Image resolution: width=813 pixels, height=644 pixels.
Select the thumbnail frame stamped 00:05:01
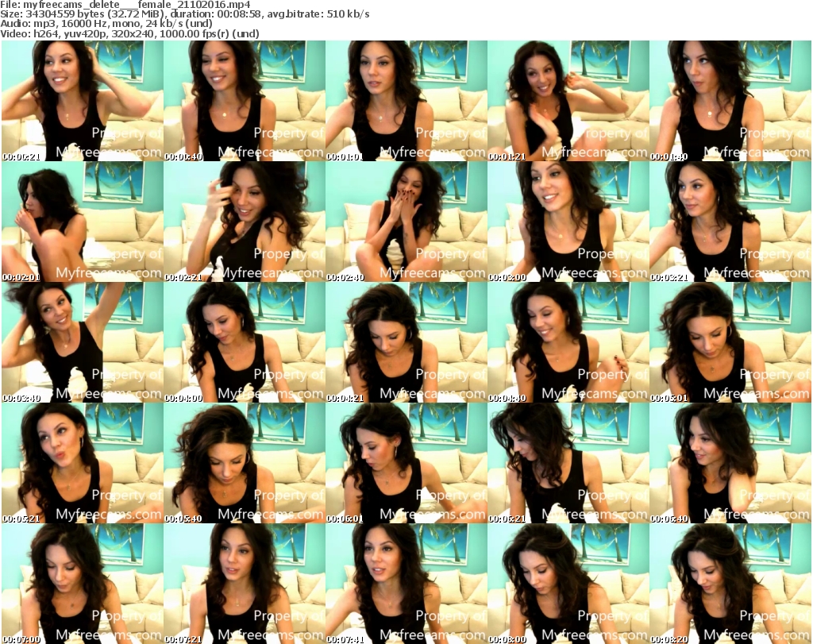[730, 342]
